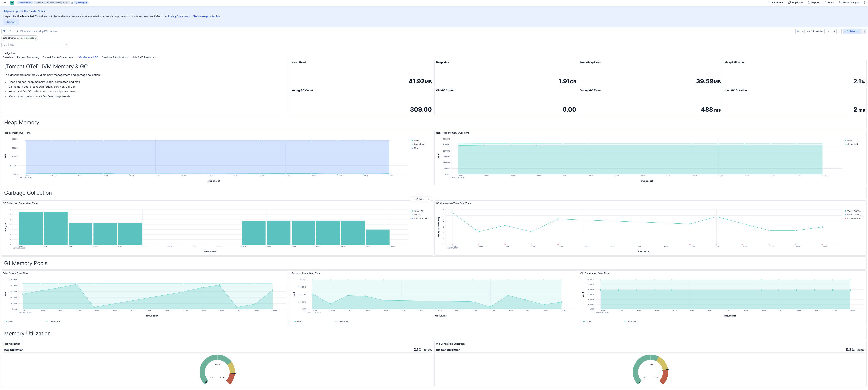Maximize the GC Collection Count panel

(424, 199)
